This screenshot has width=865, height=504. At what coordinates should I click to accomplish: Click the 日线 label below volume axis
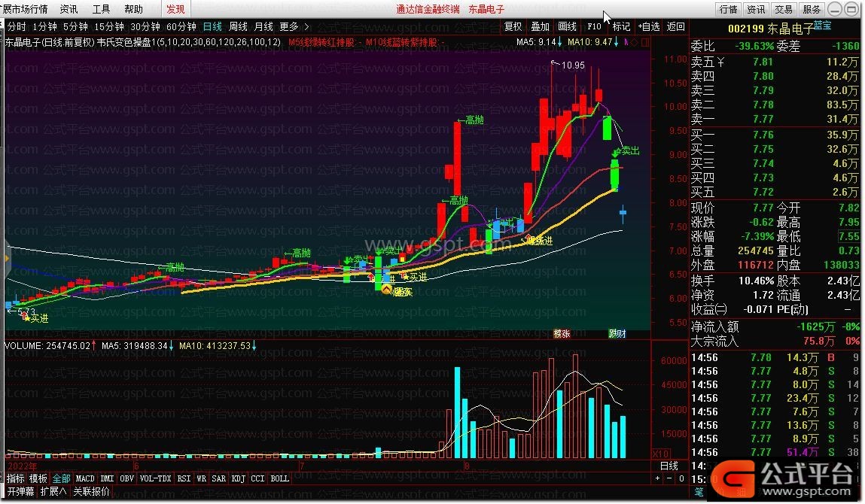(x=669, y=466)
